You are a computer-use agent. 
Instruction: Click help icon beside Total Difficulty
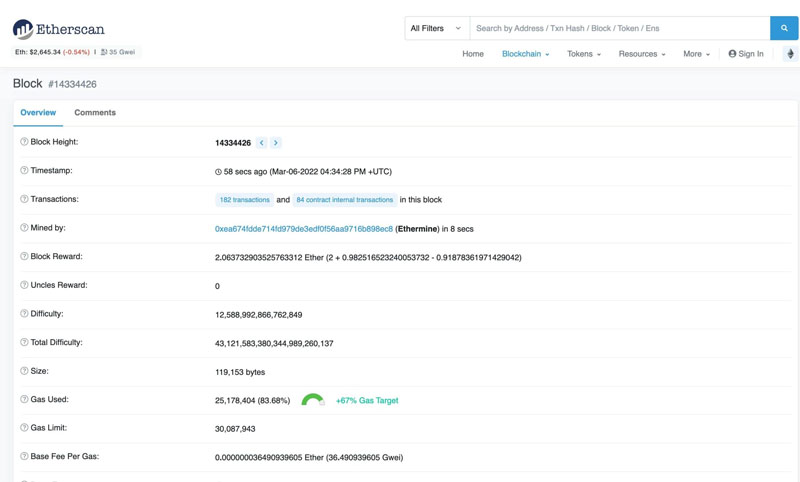[x=24, y=342]
